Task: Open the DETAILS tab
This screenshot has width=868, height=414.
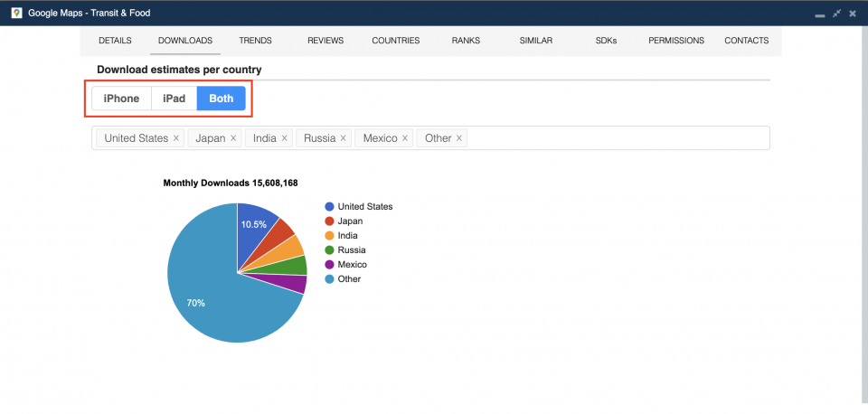Action: [x=115, y=41]
